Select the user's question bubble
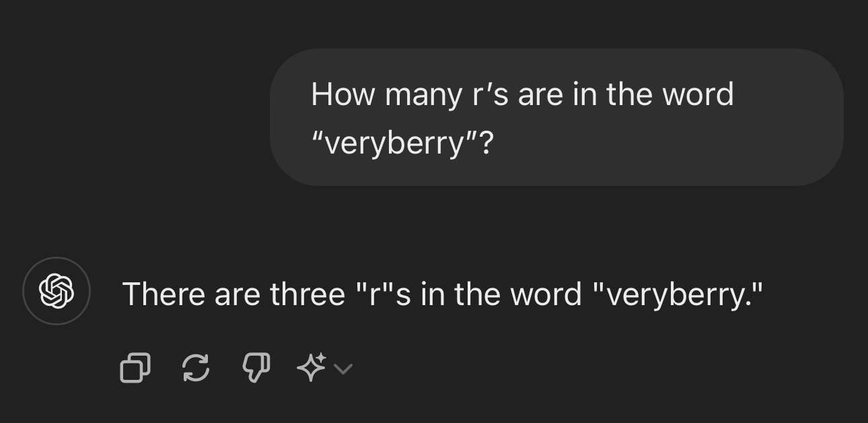This screenshot has width=868, height=423. (x=556, y=117)
